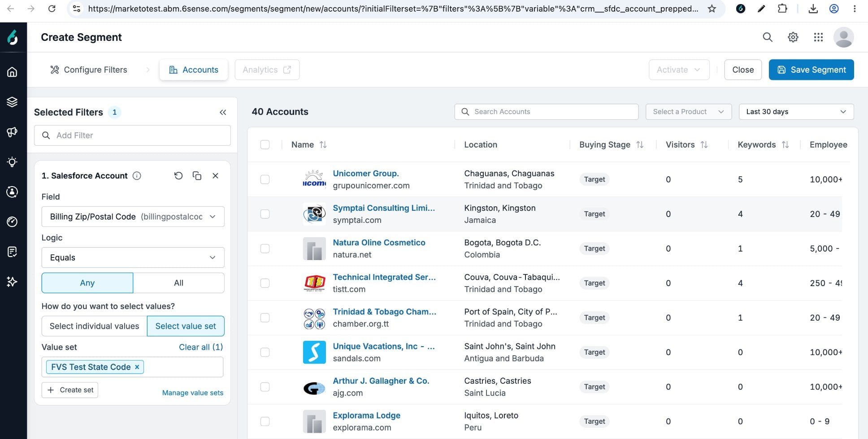Check the Symptai Consulting row checkbox
This screenshot has height=439, width=868.
265,214
